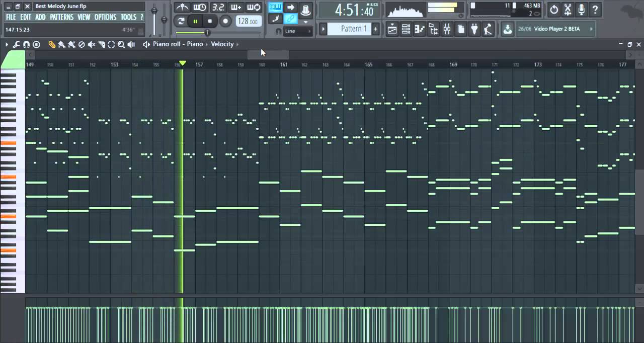Click the tempo tapper icon

[488, 29]
